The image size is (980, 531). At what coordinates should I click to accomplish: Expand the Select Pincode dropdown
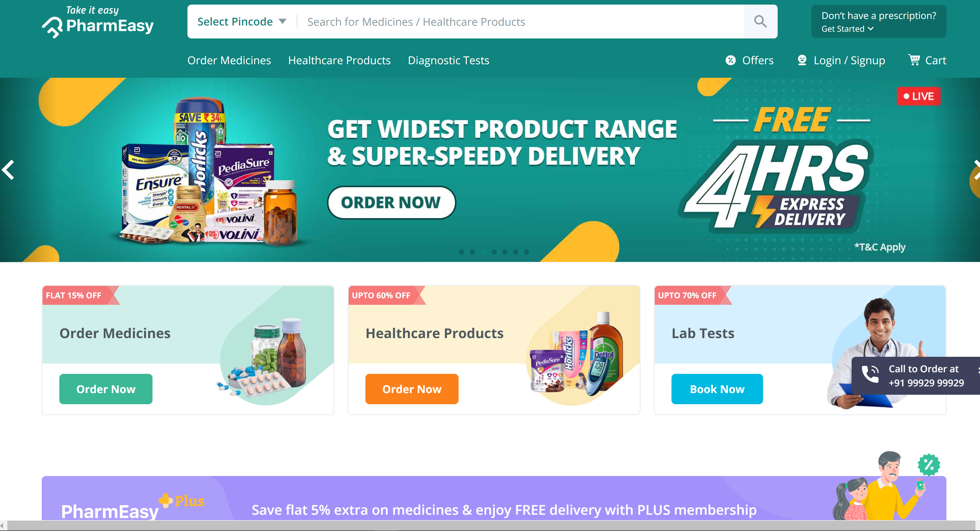242,22
